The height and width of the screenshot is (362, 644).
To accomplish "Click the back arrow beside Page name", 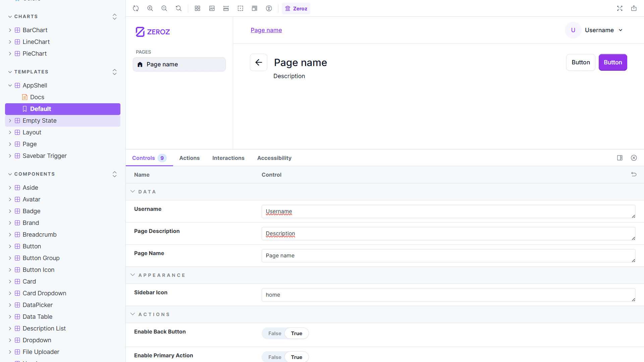I will [259, 62].
